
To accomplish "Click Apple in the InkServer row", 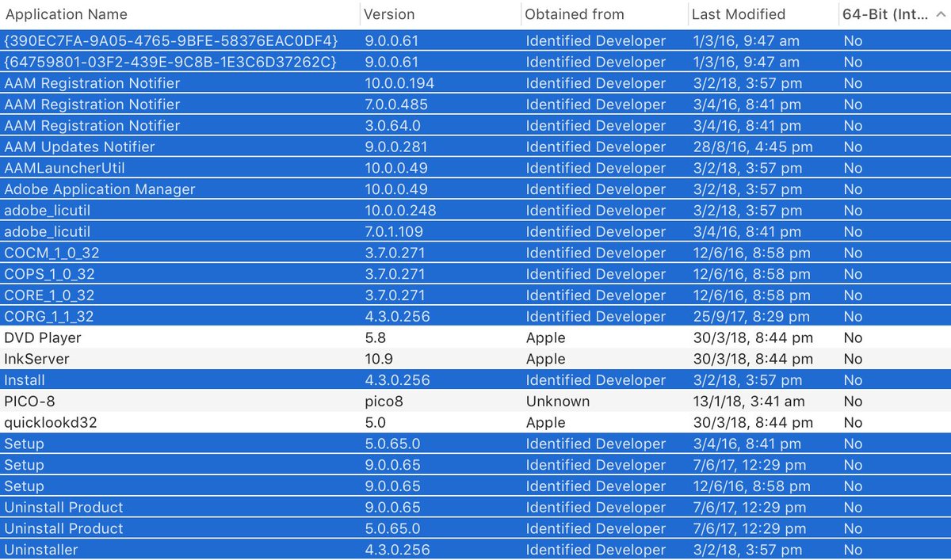I will [x=546, y=359].
